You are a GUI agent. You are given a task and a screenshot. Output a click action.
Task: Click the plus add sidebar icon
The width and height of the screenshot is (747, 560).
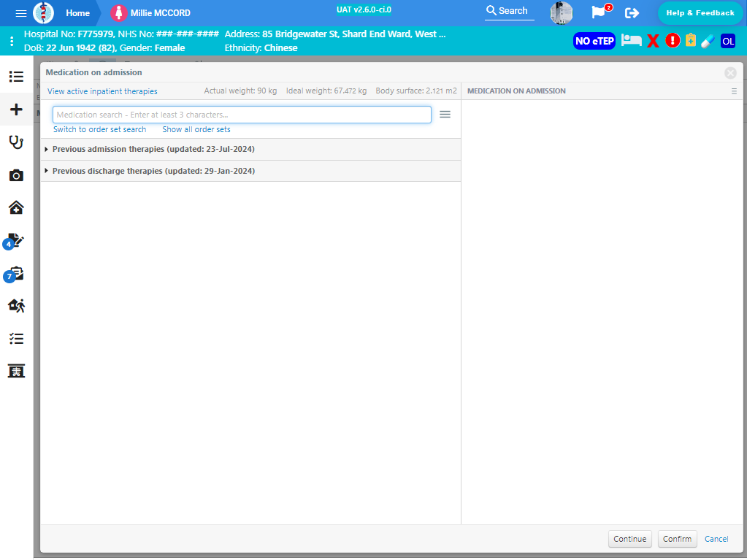point(16,110)
